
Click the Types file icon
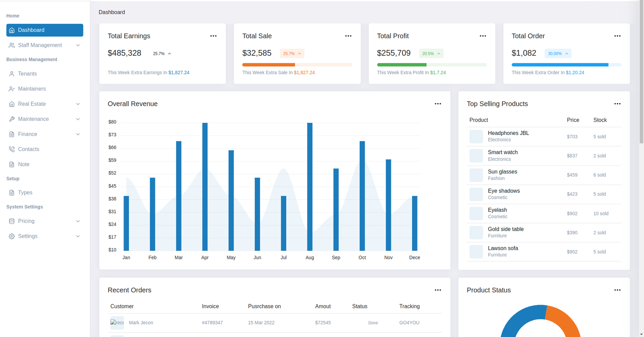point(12,193)
